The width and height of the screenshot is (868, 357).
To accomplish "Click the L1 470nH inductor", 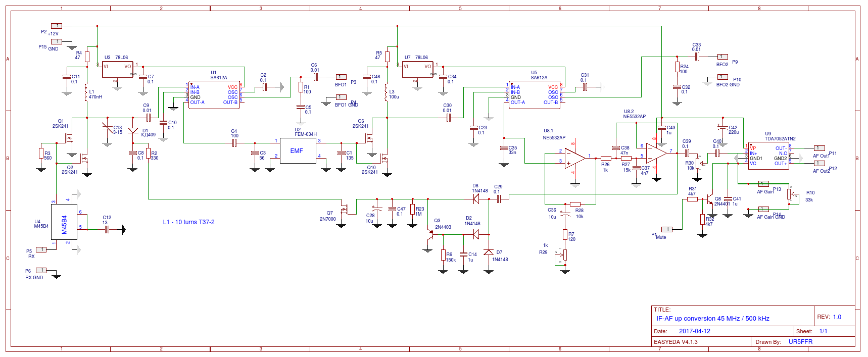I will click(86, 93).
